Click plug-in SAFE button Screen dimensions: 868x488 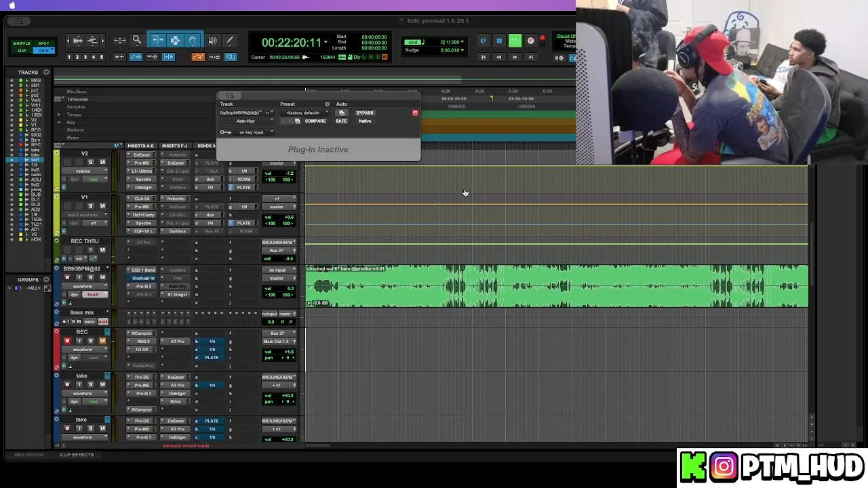point(341,121)
